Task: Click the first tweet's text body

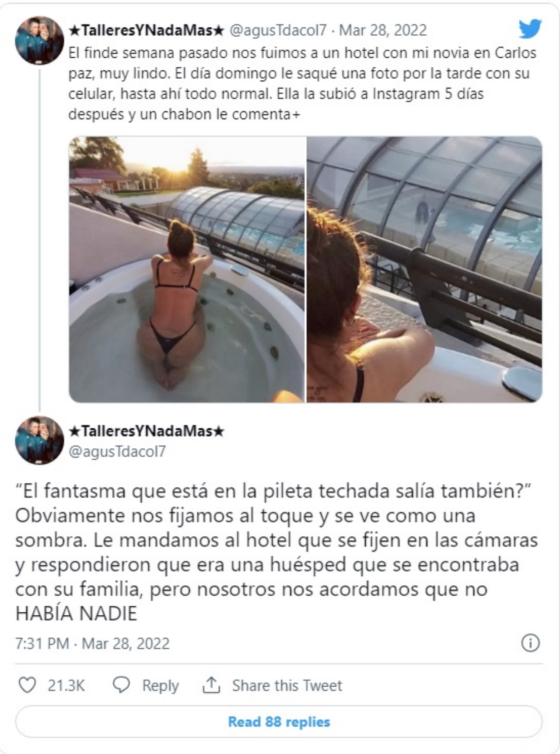Action: pos(302,84)
